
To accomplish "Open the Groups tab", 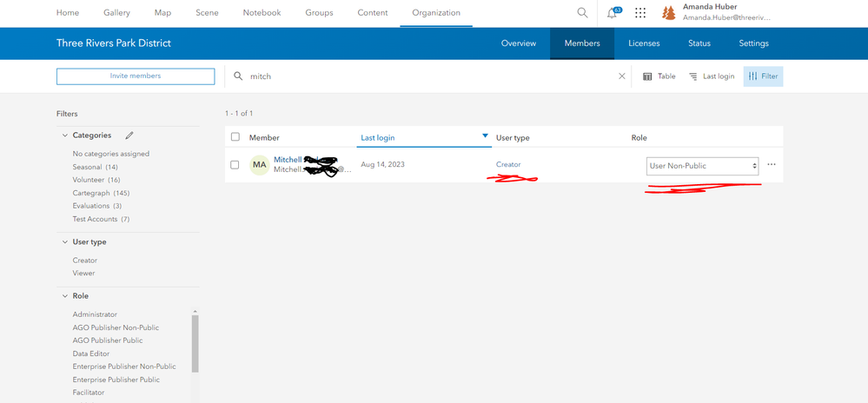I will click(320, 13).
